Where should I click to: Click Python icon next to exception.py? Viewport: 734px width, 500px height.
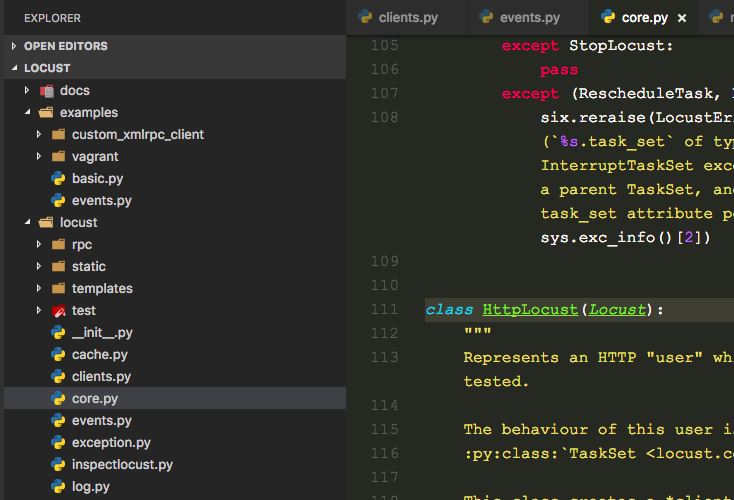click(58, 442)
